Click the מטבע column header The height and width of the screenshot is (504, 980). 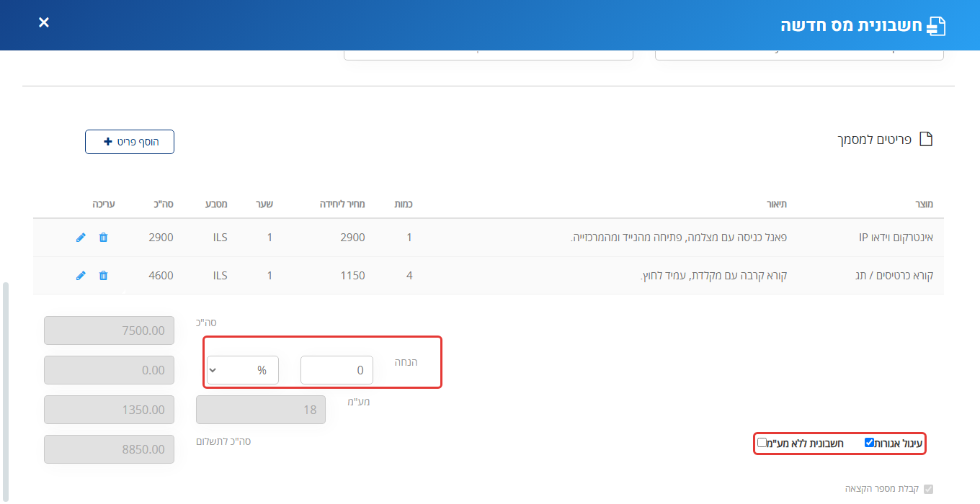coord(218,204)
